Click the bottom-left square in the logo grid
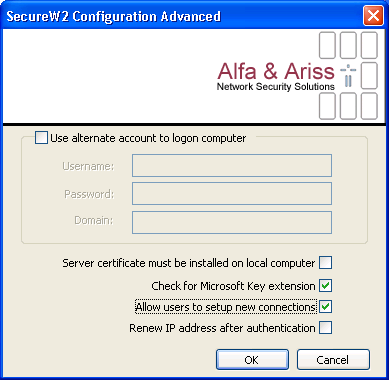Screen dimensions: 389x380 click(327, 106)
